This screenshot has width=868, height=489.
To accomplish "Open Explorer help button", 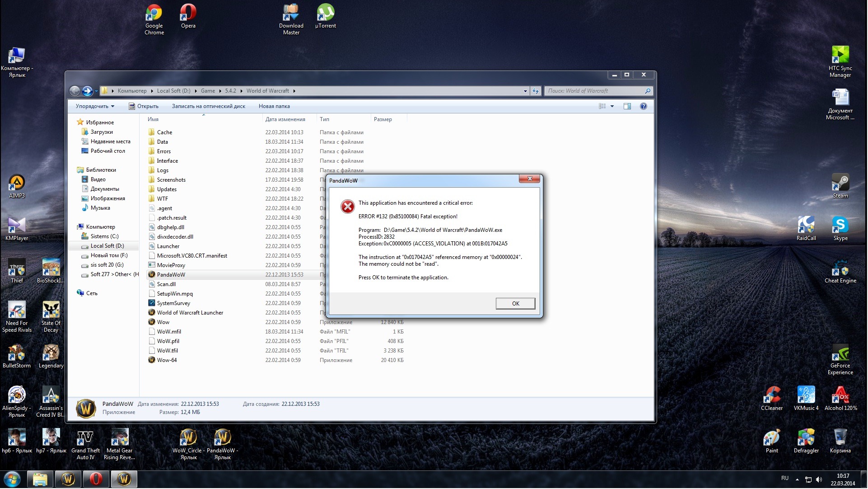I will 644,106.
